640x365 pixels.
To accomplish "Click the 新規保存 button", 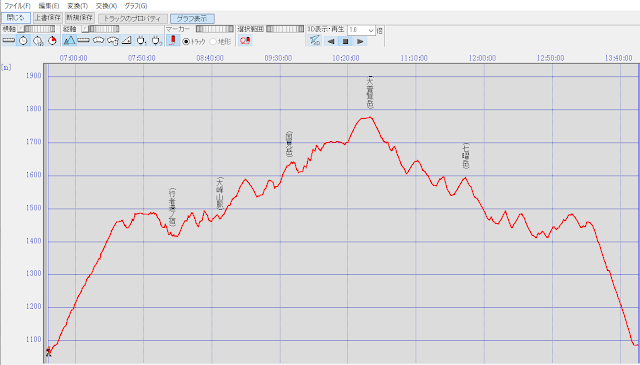I will 80,18.
